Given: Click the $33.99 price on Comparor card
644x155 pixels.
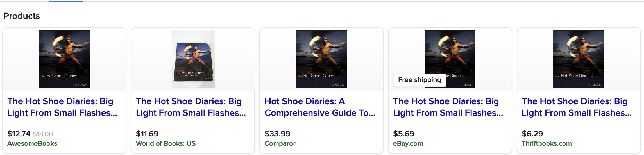Looking at the screenshot, I should tap(277, 134).
